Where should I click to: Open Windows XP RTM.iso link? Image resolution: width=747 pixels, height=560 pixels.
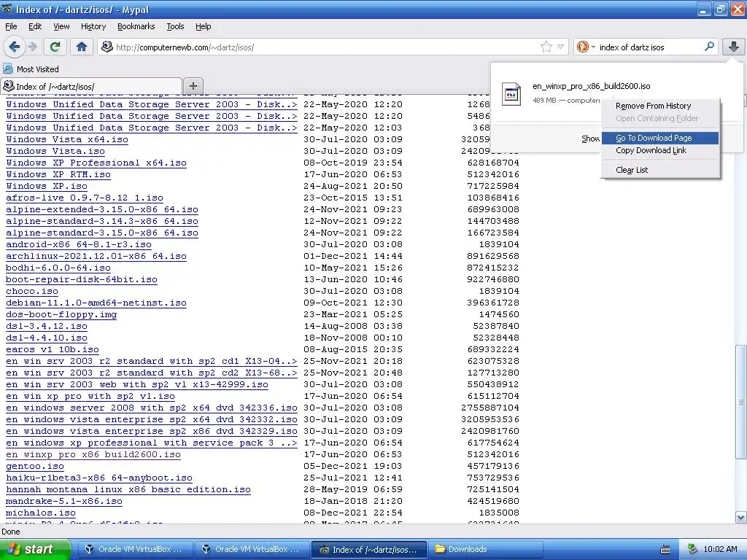click(x=58, y=174)
